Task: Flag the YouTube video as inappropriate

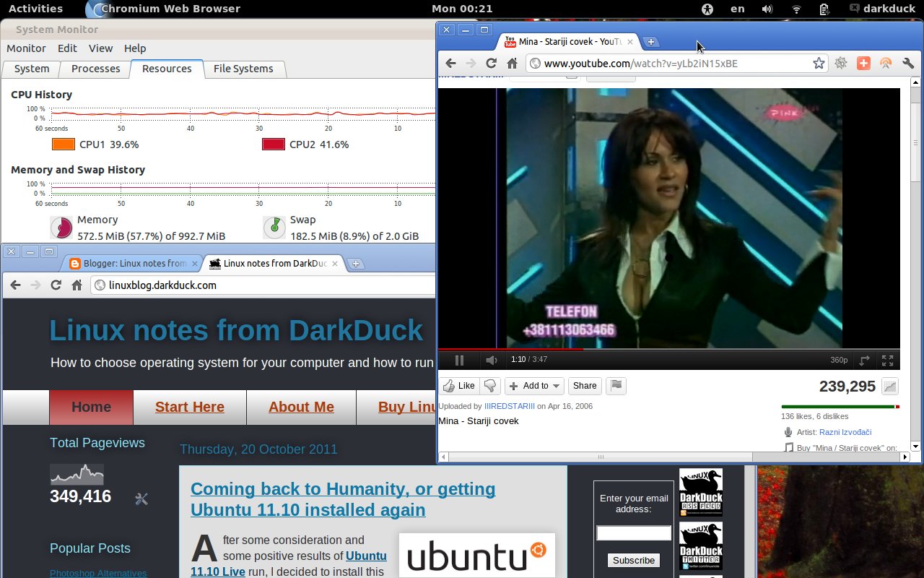Action: (616, 386)
